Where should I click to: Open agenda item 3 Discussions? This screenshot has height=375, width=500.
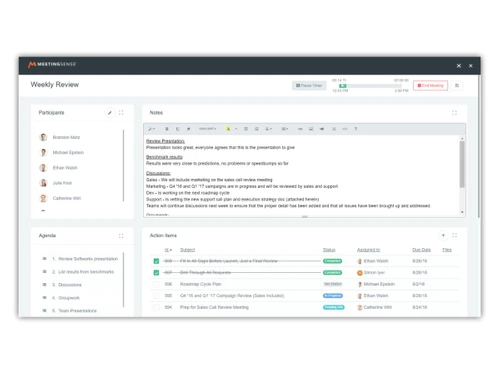click(x=70, y=285)
